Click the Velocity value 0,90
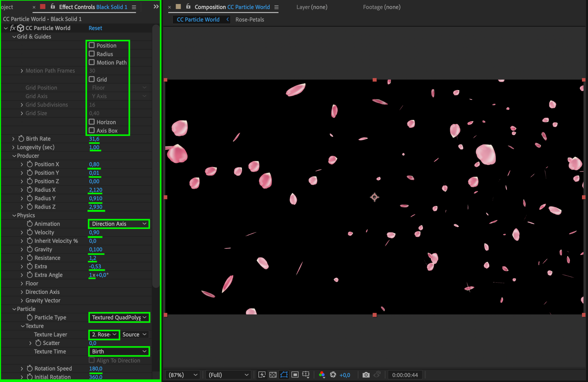This screenshot has height=382, width=588. click(x=94, y=232)
